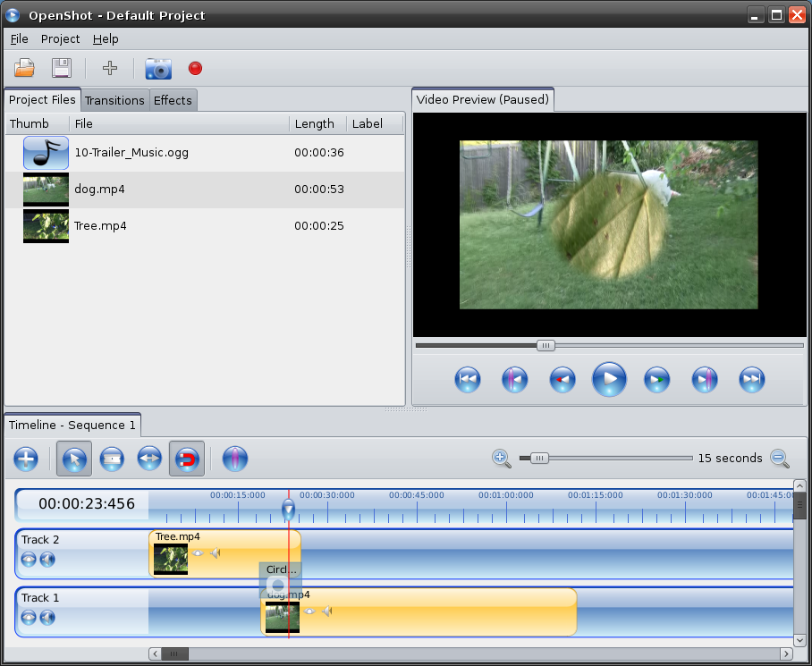
Task: Switch to the Transitions tab
Action: click(114, 100)
